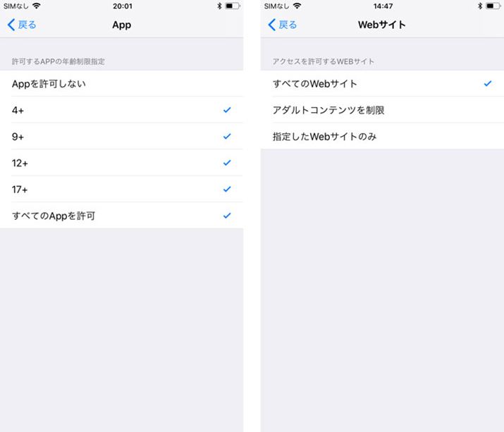Choose the 12+ age rating

[x=121, y=163]
